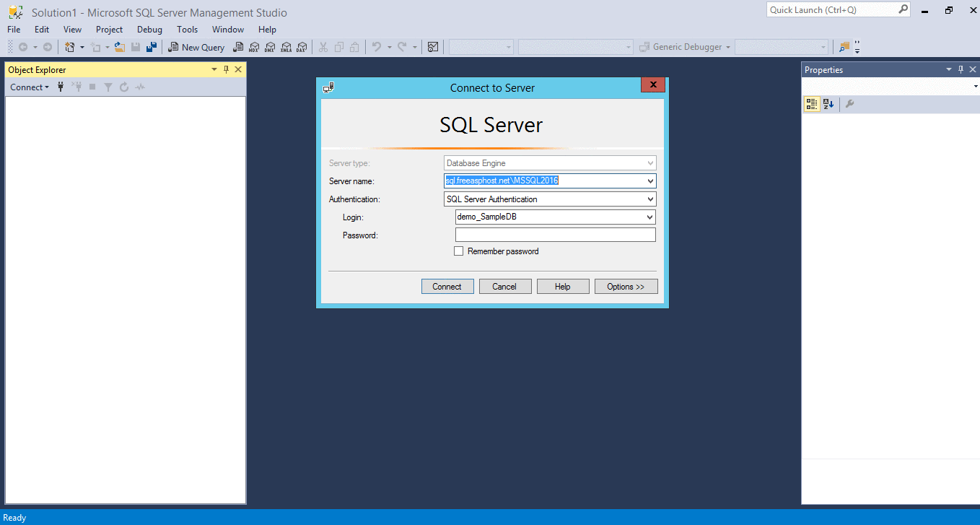Click the Cancel button

pos(505,287)
